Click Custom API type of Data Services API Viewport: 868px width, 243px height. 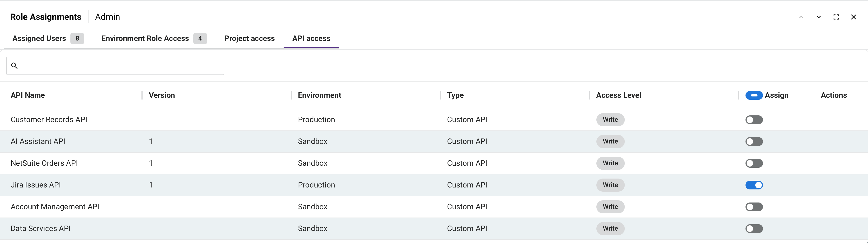[467, 229]
